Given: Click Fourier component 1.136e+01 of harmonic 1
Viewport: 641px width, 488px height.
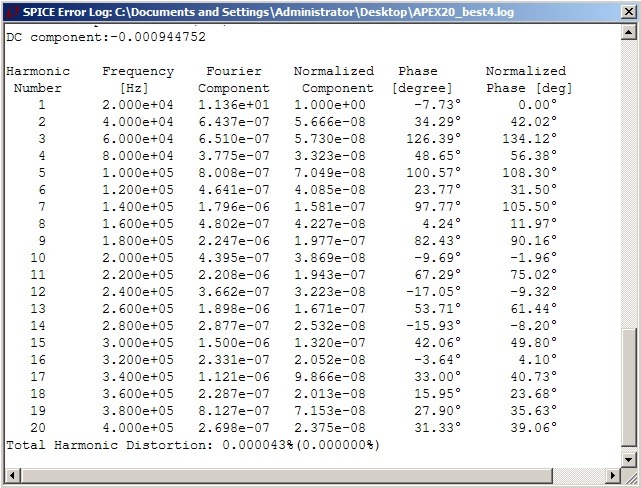Looking at the screenshot, I should point(234,105).
